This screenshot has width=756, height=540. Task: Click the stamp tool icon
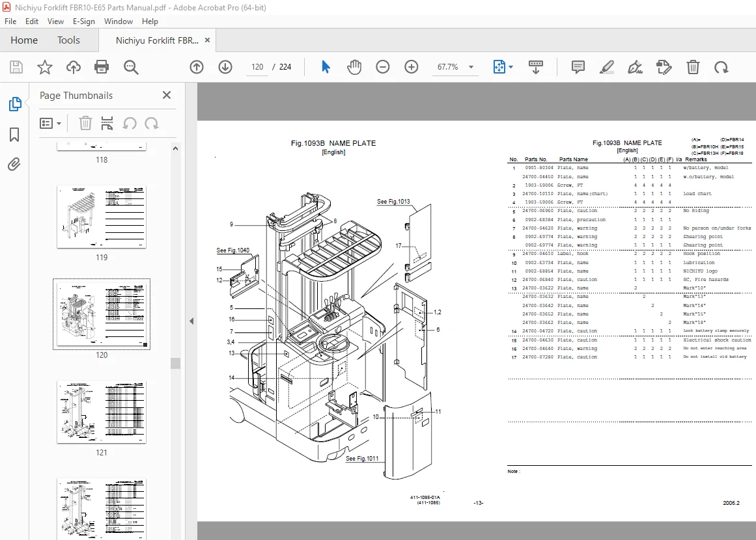(x=664, y=67)
